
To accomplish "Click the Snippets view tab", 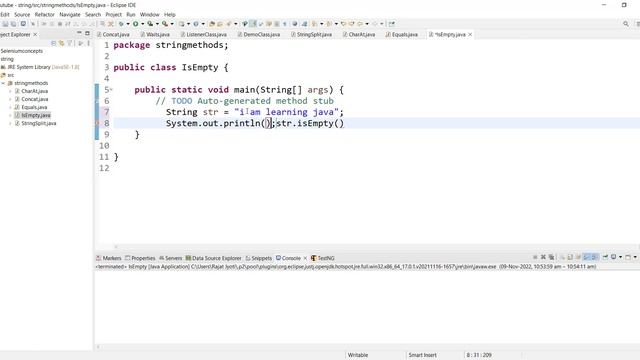I will pos(258,258).
